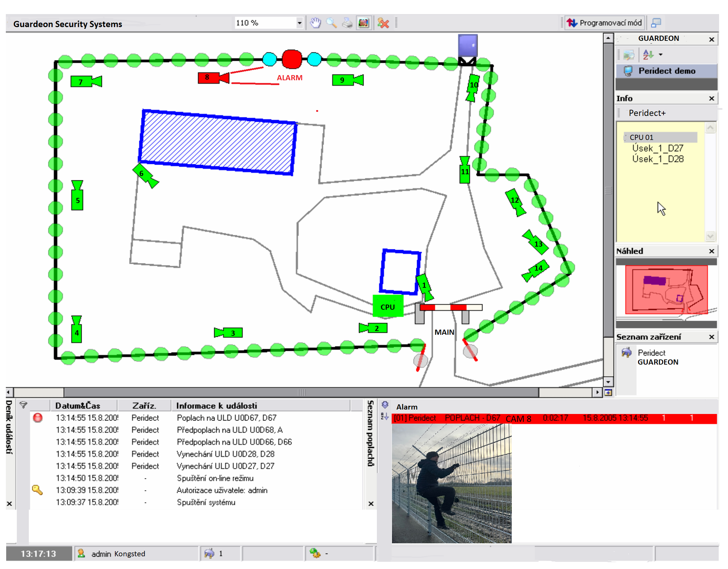
Task: Select the hand pan tool
Action: click(315, 23)
